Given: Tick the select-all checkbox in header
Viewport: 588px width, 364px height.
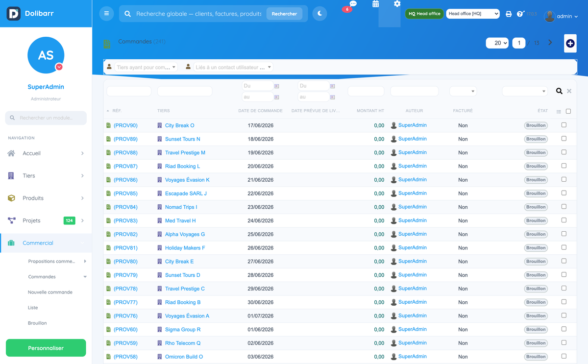Looking at the screenshot, I should tap(568, 111).
